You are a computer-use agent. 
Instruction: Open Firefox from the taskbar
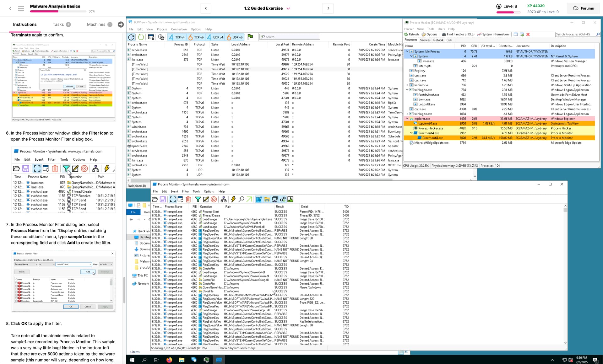[169, 360]
